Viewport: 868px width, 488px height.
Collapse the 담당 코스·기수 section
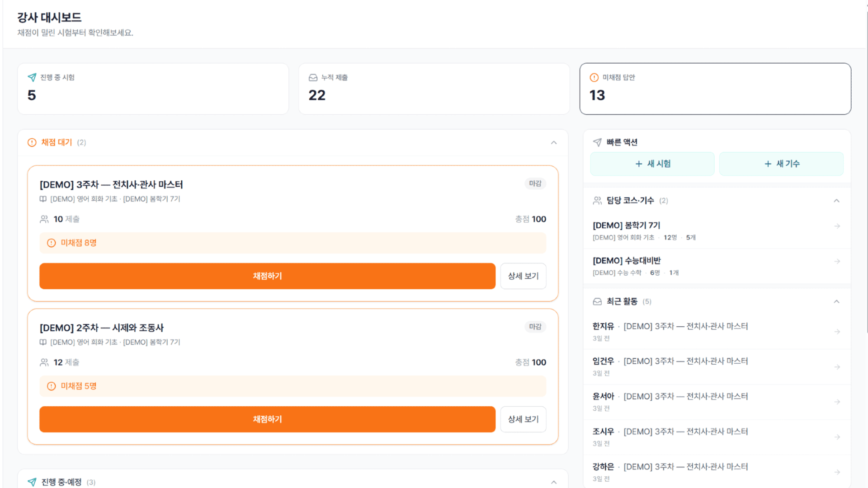837,201
